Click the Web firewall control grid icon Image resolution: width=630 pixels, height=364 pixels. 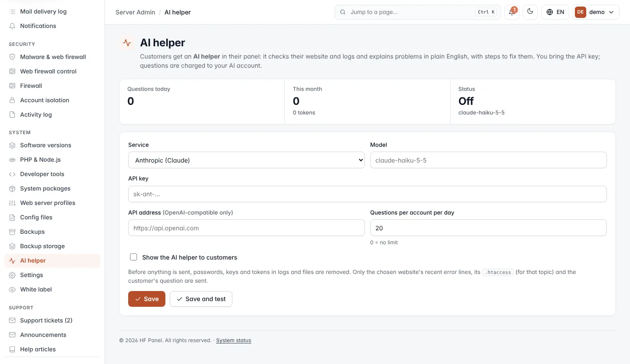[12, 71]
